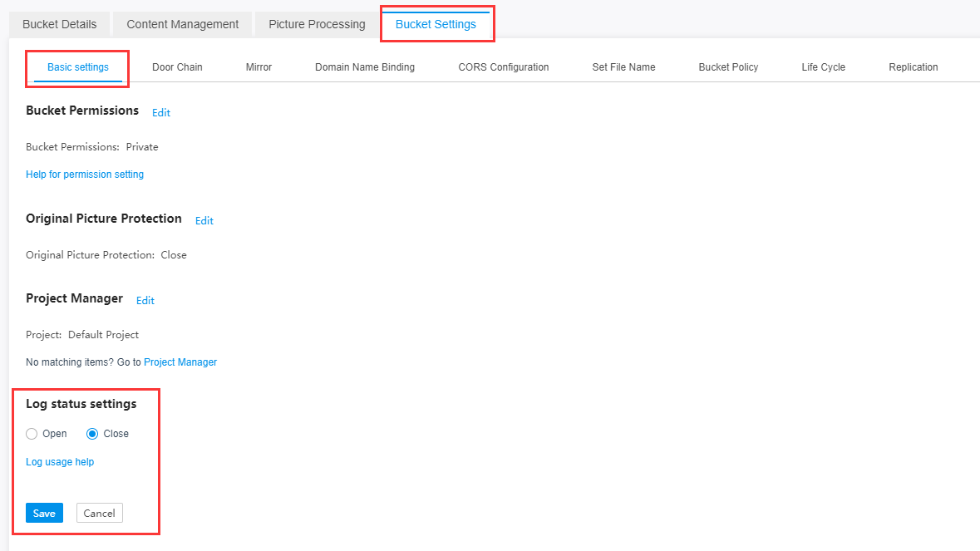Image resolution: width=980 pixels, height=551 pixels.
Task: Open the Log usage help link
Action: [x=60, y=462]
